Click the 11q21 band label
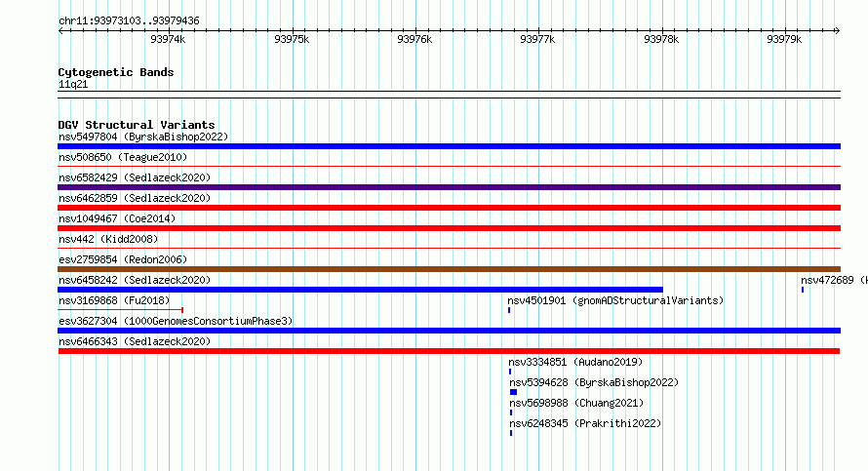Image resolution: width=868 pixels, height=471 pixels. click(x=73, y=84)
